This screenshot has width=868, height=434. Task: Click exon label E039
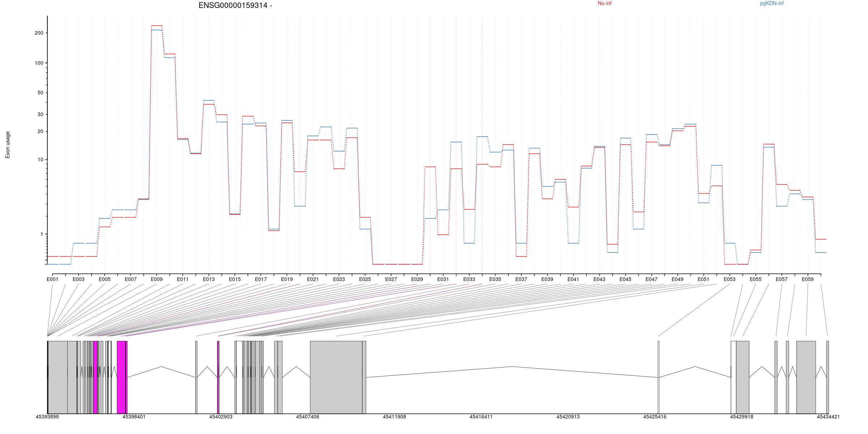click(x=547, y=279)
